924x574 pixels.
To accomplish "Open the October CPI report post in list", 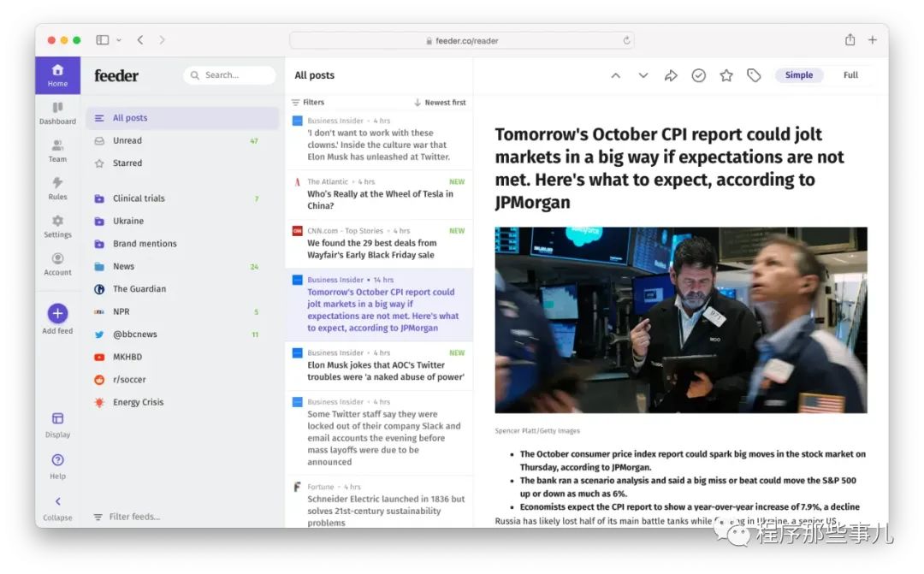I will pos(379,304).
